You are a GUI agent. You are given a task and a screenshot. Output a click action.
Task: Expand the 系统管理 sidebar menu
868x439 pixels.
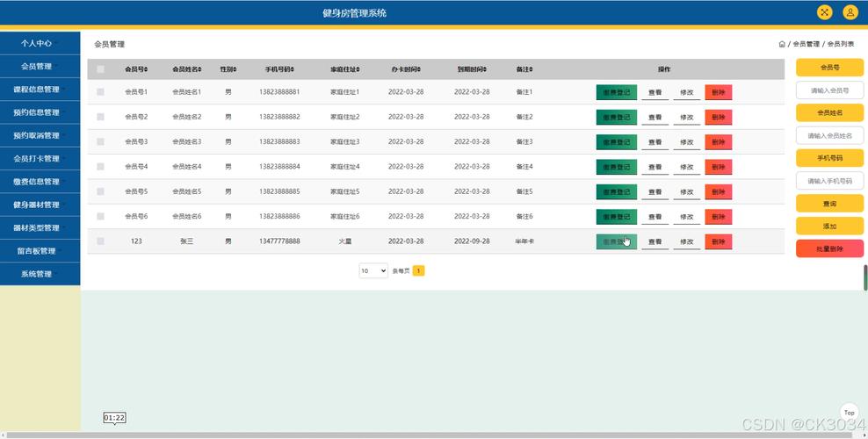click(x=40, y=274)
